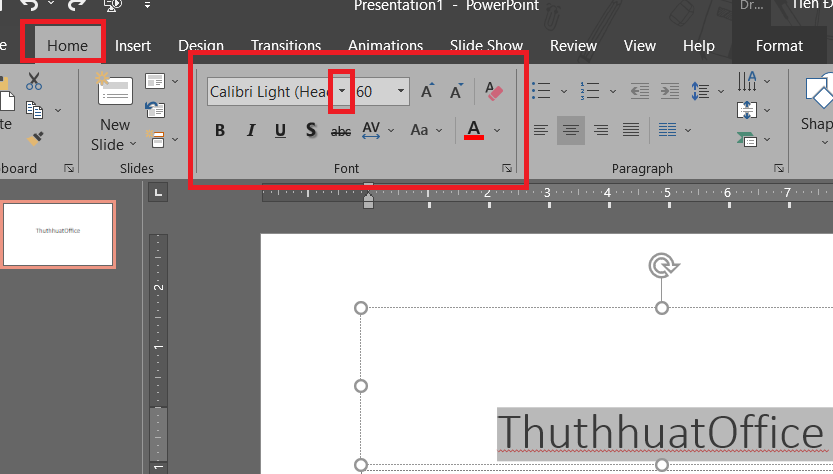Open Font dialog launcher
Screen dimensions: 833x474
[507, 168]
